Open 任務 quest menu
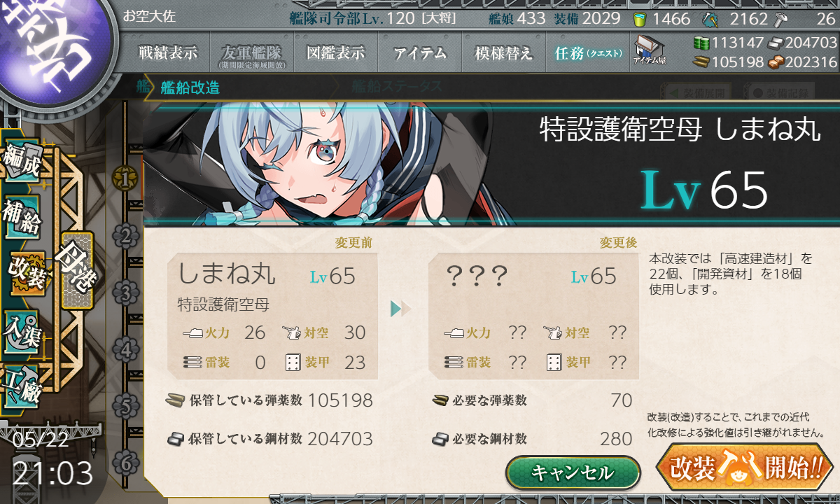The height and width of the screenshot is (504, 840). pyautogui.click(x=587, y=53)
